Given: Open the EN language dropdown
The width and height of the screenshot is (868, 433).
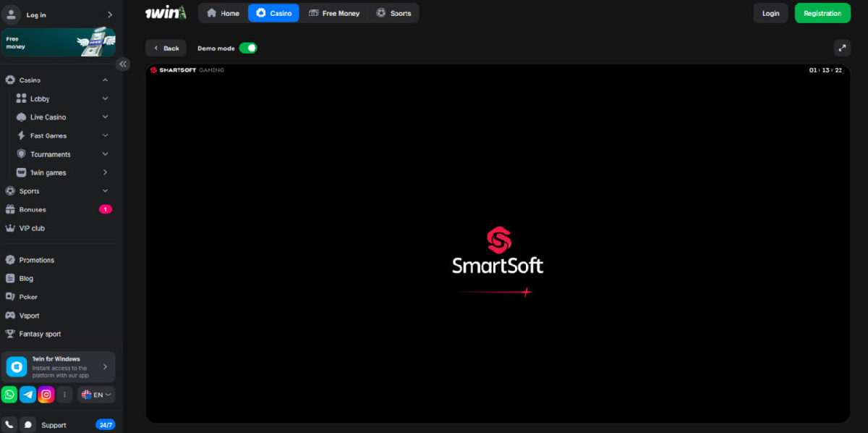Looking at the screenshot, I should pos(96,395).
